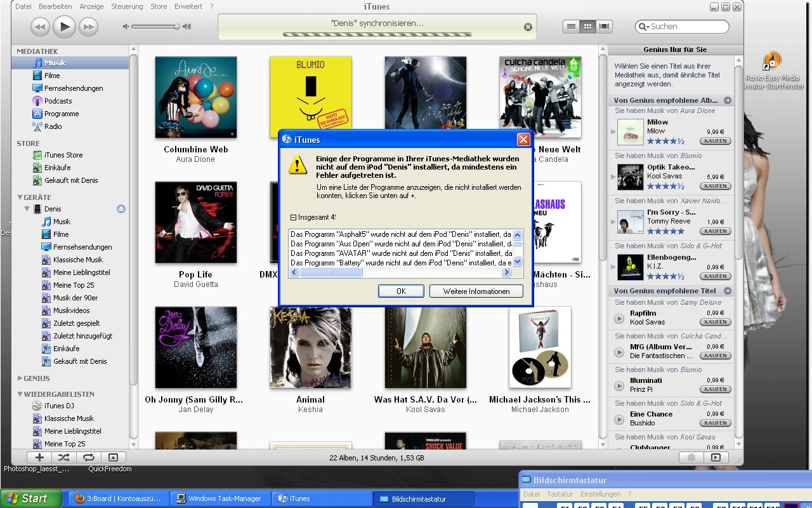Image resolution: width=812 pixels, height=508 pixels.
Task: Switch to list view
Action: click(x=572, y=26)
